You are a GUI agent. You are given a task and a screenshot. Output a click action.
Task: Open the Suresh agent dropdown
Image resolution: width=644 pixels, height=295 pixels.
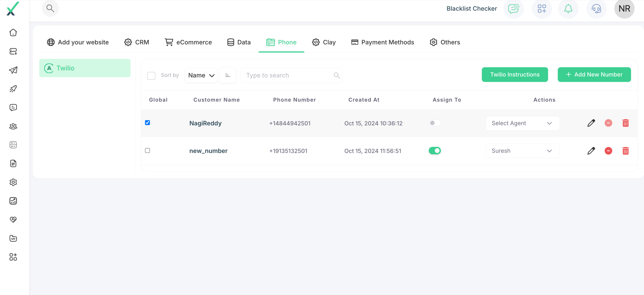pyautogui.click(x=522, y=151)
